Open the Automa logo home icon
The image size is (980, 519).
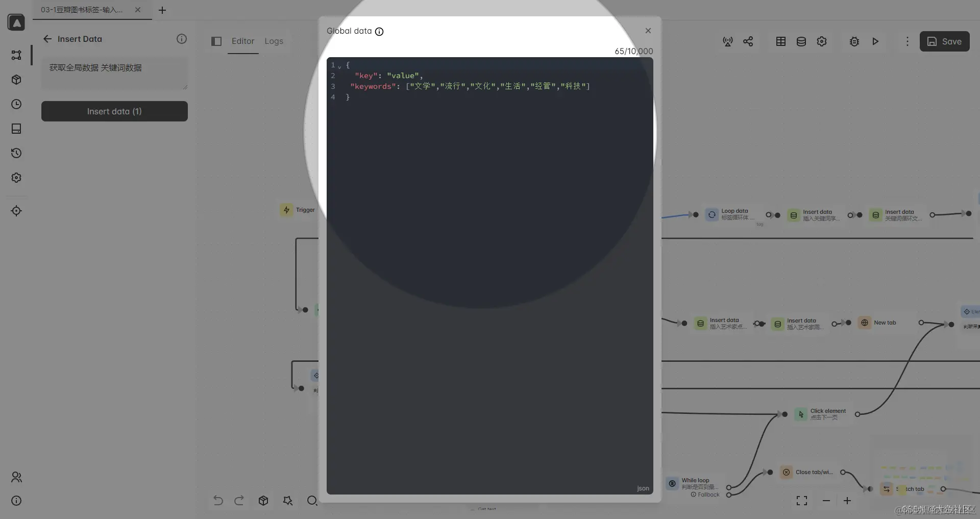pyautogui.click(x=16, y=22)
